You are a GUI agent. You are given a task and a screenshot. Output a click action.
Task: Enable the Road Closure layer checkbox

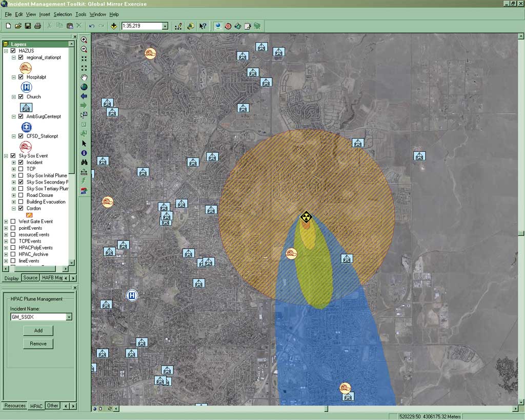[x=21, y=195]
